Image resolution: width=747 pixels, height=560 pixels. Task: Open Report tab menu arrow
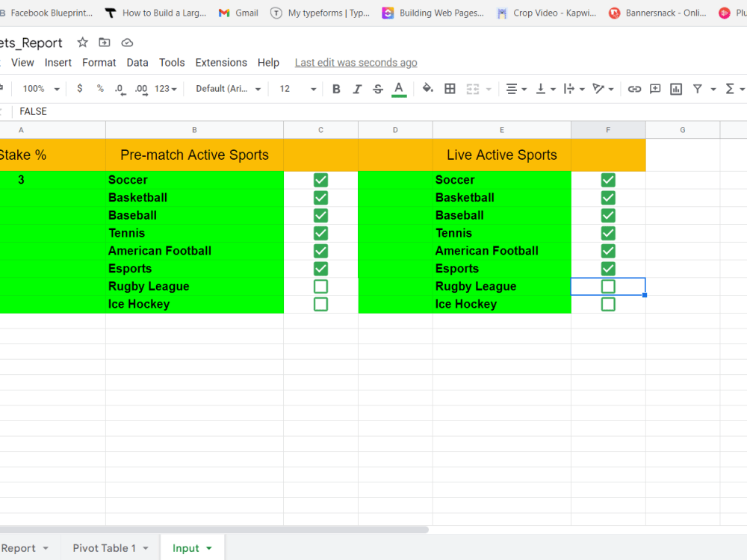click(46, 549)
